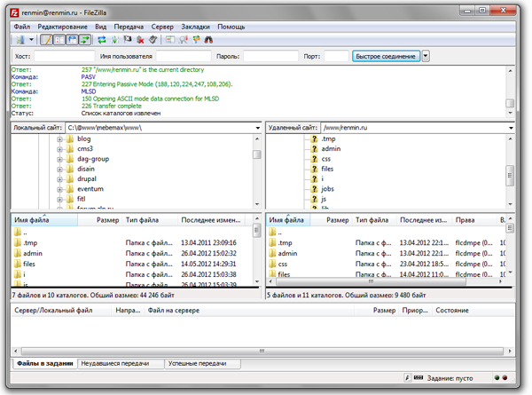532x395 pixels.
Task: Click the Пароль input field
Action: click(x=270, y=56)
